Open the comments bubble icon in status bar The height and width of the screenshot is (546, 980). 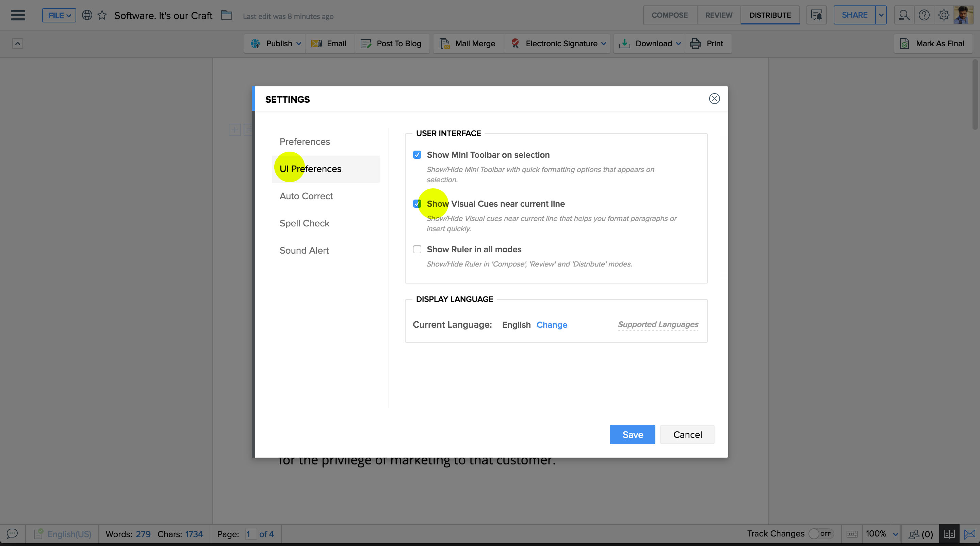pos(12,534)
